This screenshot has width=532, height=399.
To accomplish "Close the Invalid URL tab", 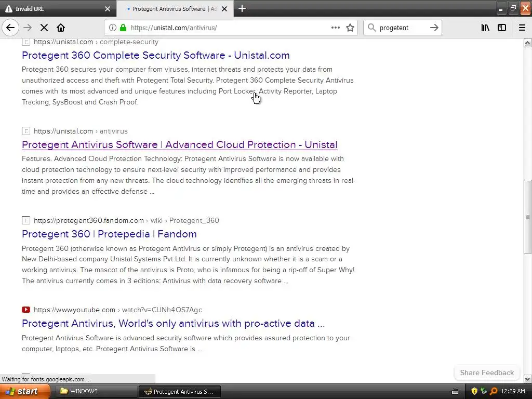I will pos(108,9).
